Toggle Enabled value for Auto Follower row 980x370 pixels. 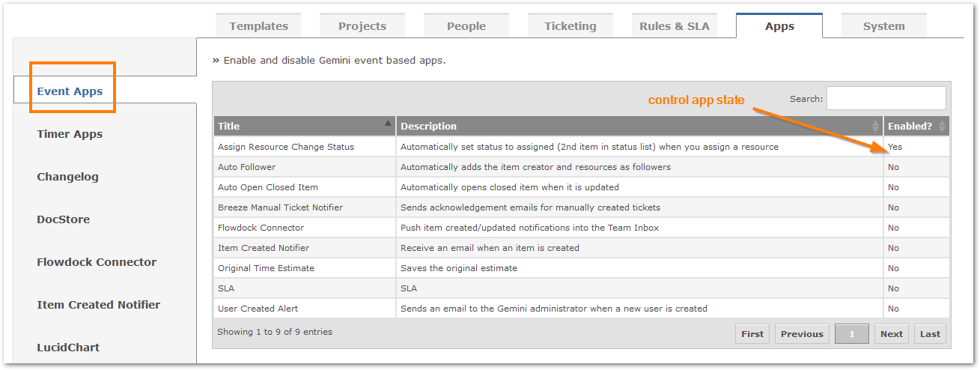[893, 167]
